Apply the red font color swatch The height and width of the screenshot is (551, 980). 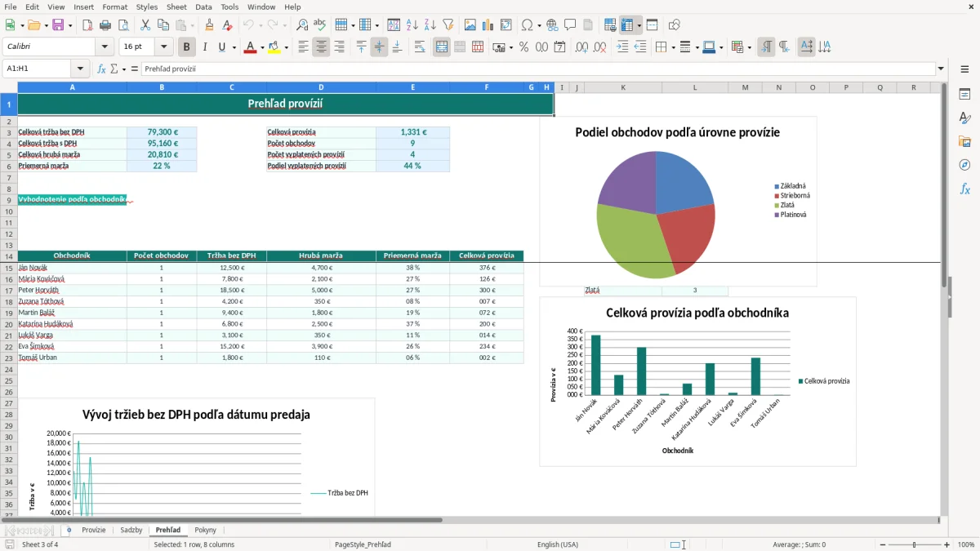pyautogui.click(x=250, y=47)
